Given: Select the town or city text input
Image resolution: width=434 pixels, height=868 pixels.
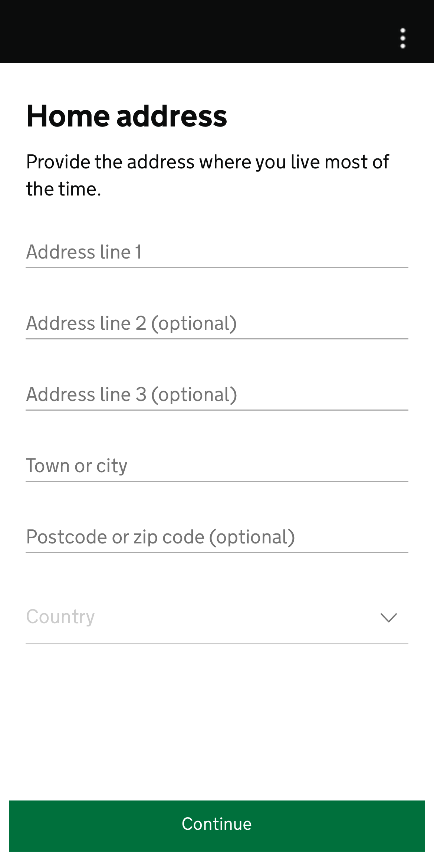Looking at the screenshot, I should tap(217, 466).
